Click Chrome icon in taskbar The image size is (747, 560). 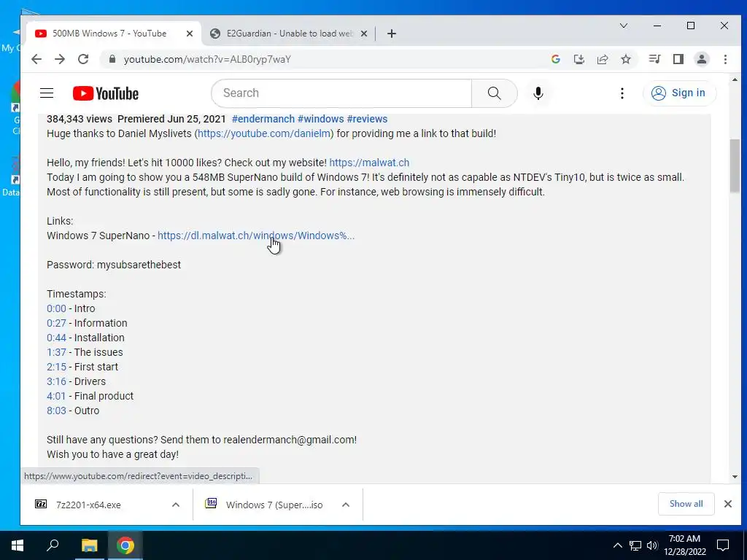(125, 545)
